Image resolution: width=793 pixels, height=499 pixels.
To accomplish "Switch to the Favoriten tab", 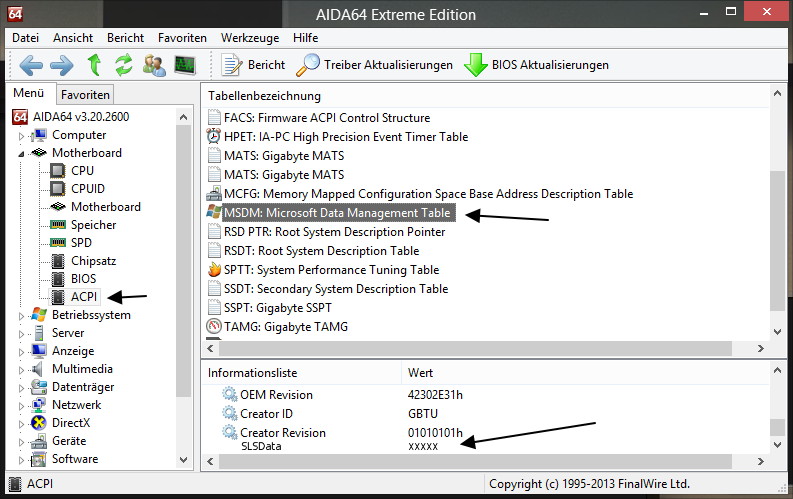I will click(85, 95).
